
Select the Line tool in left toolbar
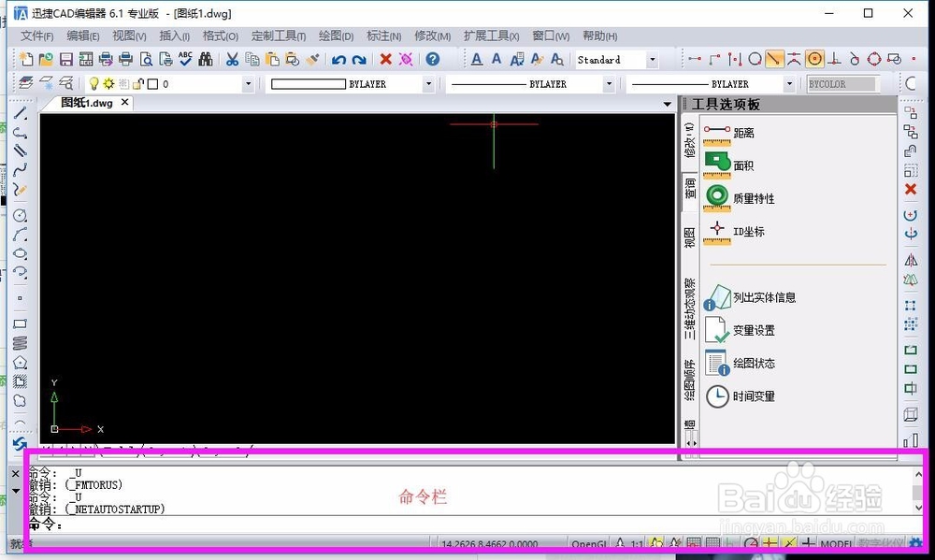point(20,113)
